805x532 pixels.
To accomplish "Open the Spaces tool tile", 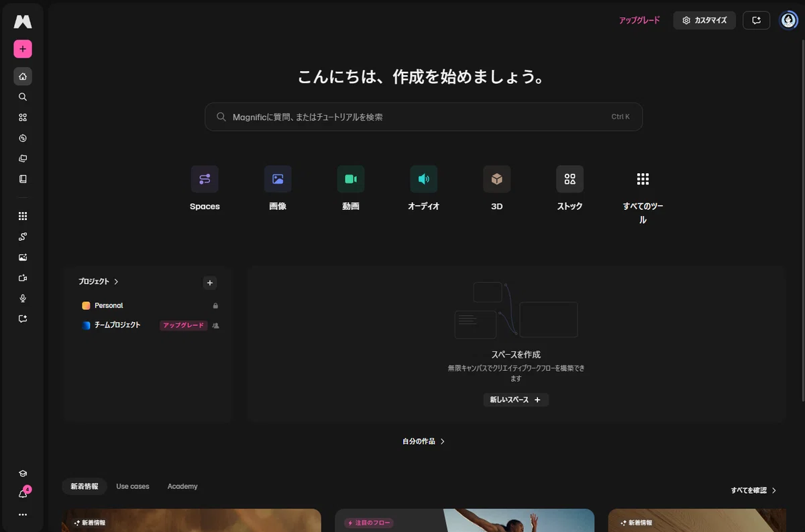I will pos(205,189).
